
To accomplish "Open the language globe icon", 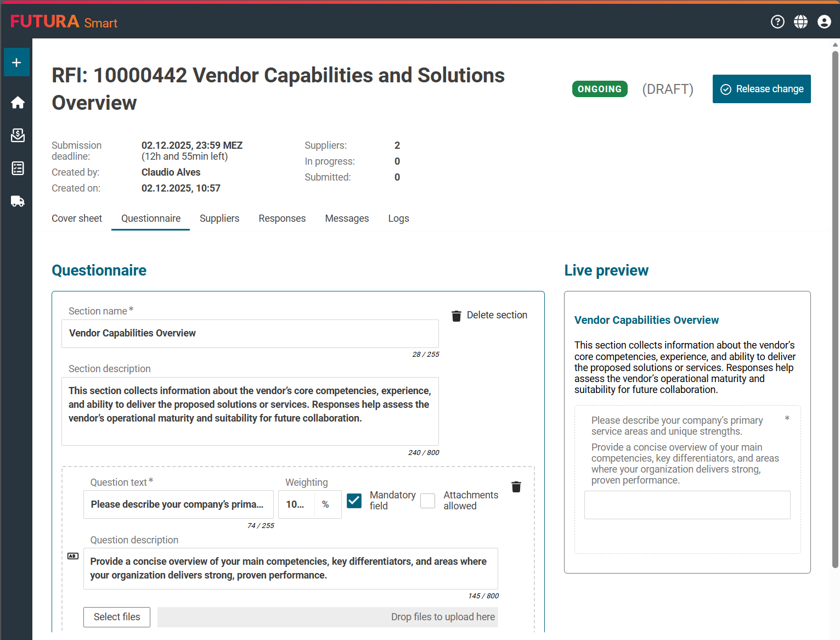I will [800, 22].
